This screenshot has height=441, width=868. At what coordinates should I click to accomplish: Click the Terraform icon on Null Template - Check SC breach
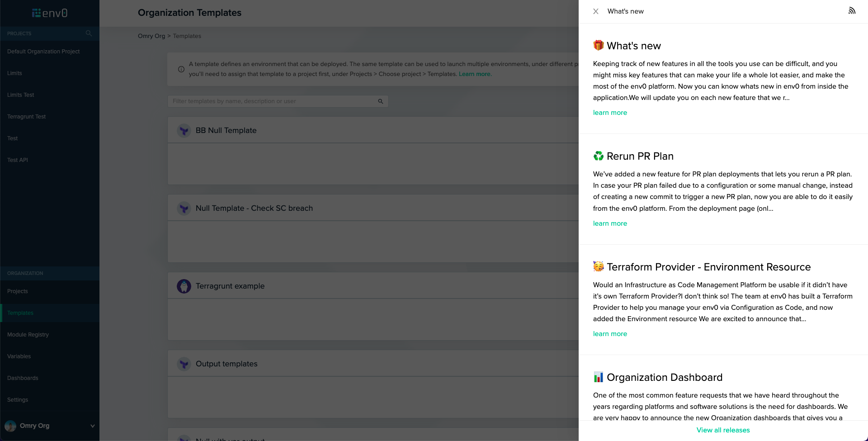pos(184,209)
